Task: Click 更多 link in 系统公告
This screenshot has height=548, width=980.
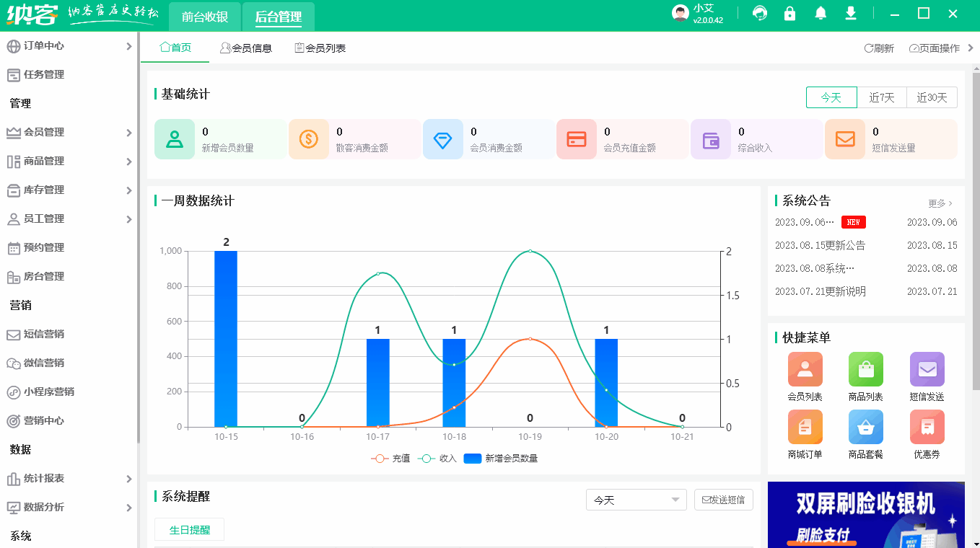Action: 938,203
